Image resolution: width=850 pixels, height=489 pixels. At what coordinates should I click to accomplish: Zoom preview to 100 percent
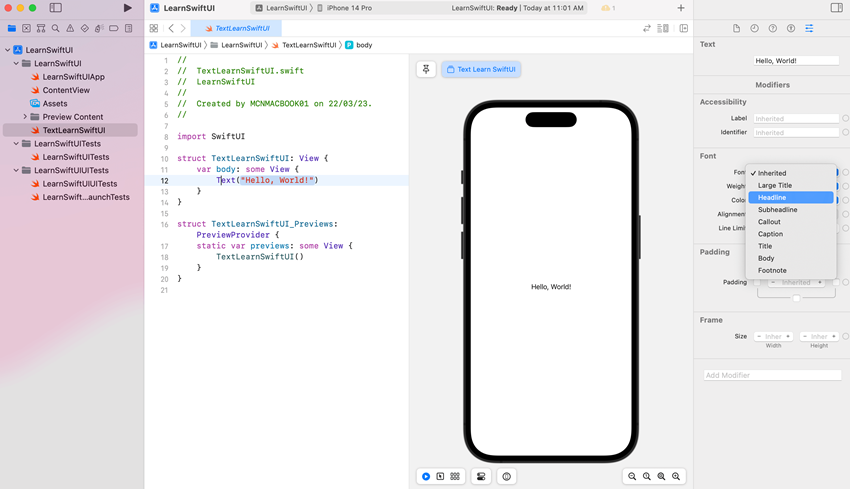(x=647, y=477)
